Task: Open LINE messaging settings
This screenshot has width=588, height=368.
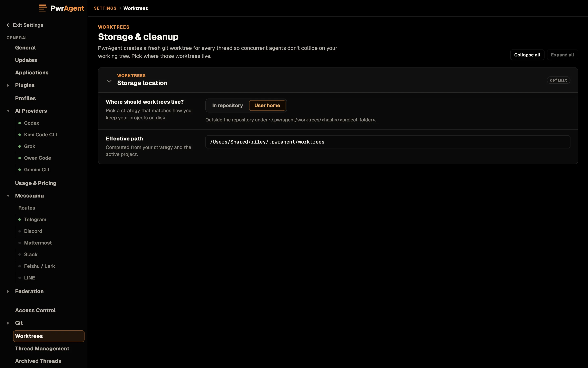Action: [x=29, y=278]
